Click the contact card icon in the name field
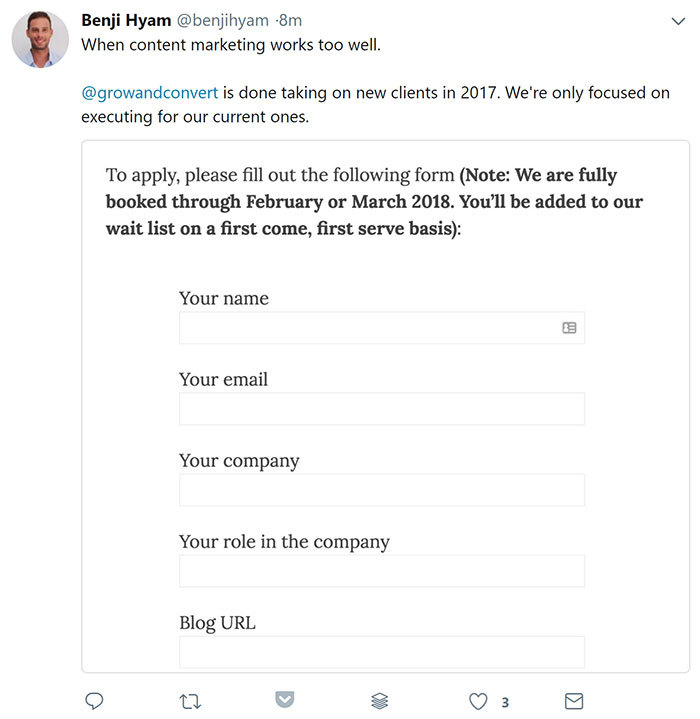The width and height of the screenshot is (700, 719). click(569, 327)
